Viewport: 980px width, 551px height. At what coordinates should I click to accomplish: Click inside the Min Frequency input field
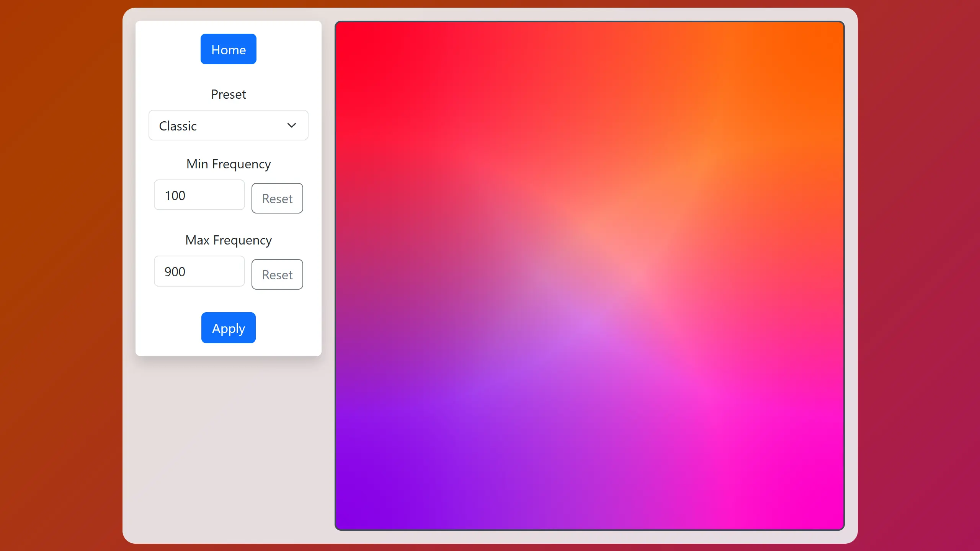199,195
